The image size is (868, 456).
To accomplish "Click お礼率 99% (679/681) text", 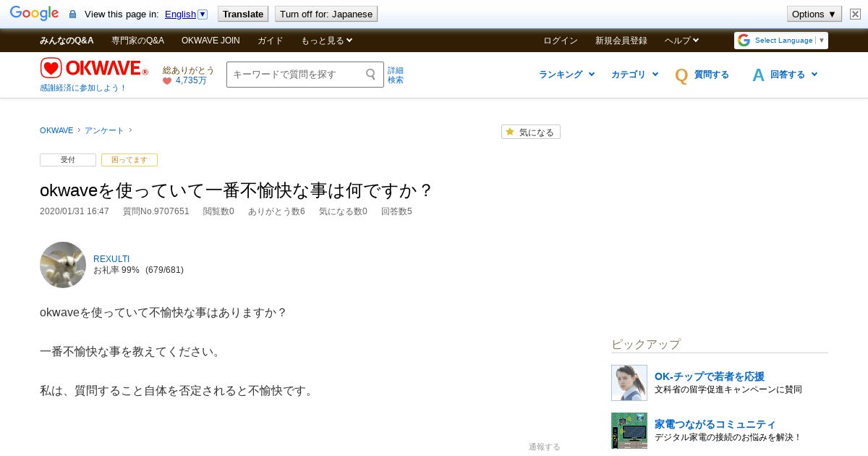I will (x=138, y=270).
